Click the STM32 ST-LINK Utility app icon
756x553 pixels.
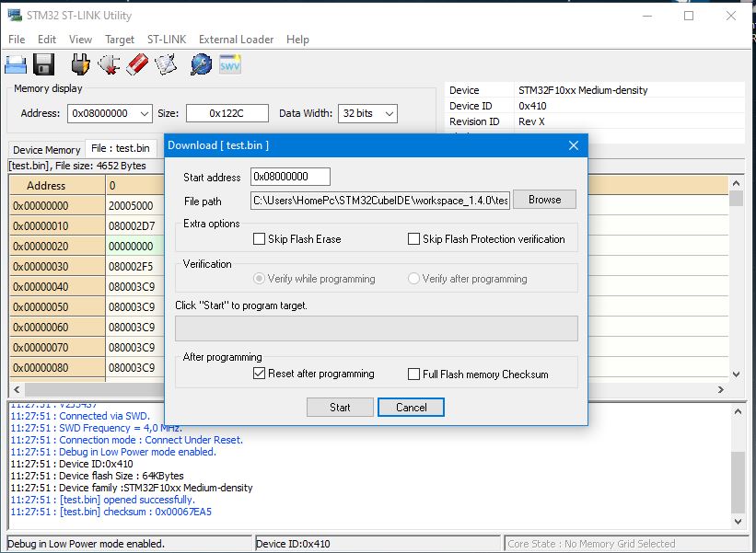tap(15, 16)
